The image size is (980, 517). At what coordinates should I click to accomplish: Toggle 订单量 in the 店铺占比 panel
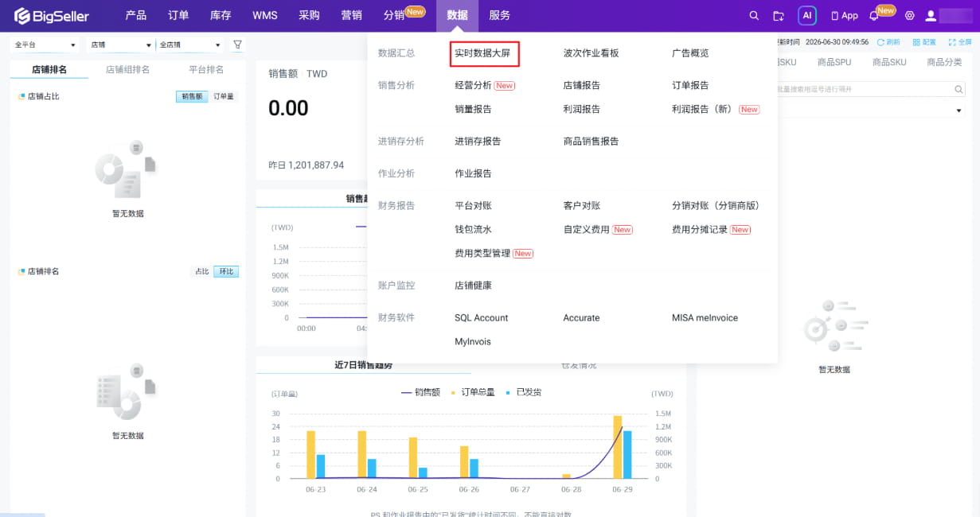[x=224, y=96]
